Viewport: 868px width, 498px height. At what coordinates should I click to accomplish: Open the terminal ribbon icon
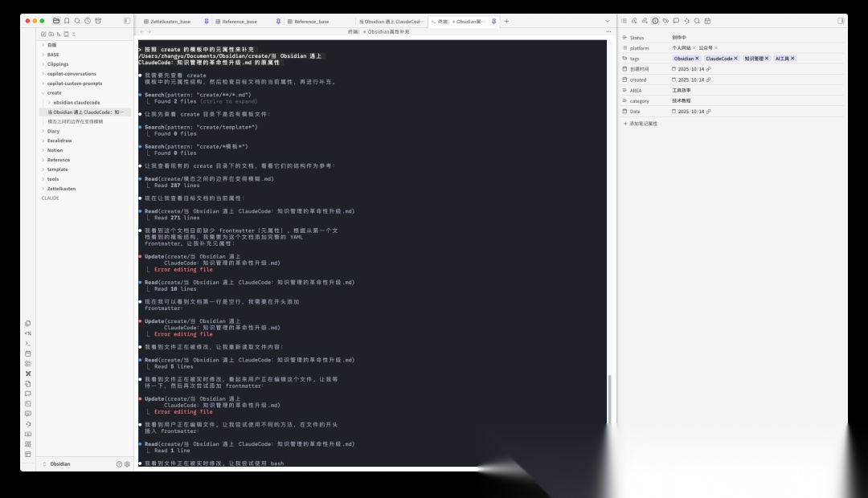tap(27, 344)
